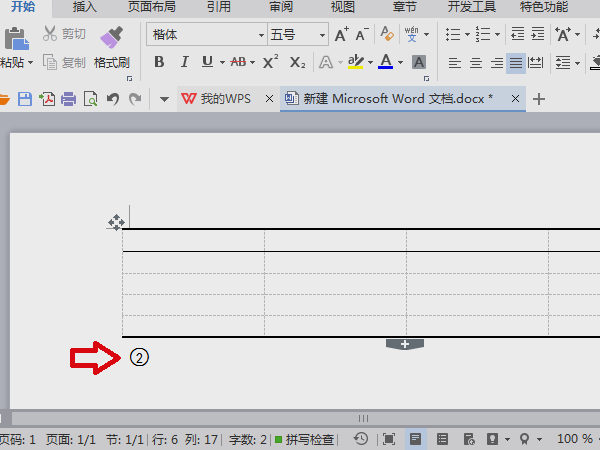Toggle justified alignment

(x=516, y=63)
